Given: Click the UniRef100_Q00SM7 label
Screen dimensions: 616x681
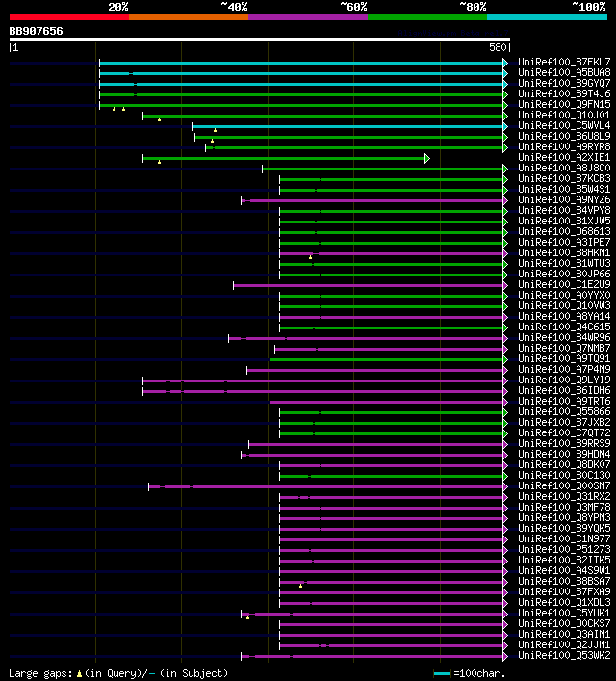Looking at the screenshot, I should click(564, 486).
